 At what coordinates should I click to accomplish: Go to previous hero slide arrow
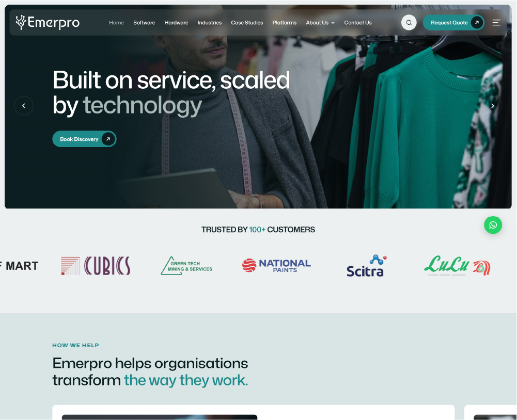[24, 106]
